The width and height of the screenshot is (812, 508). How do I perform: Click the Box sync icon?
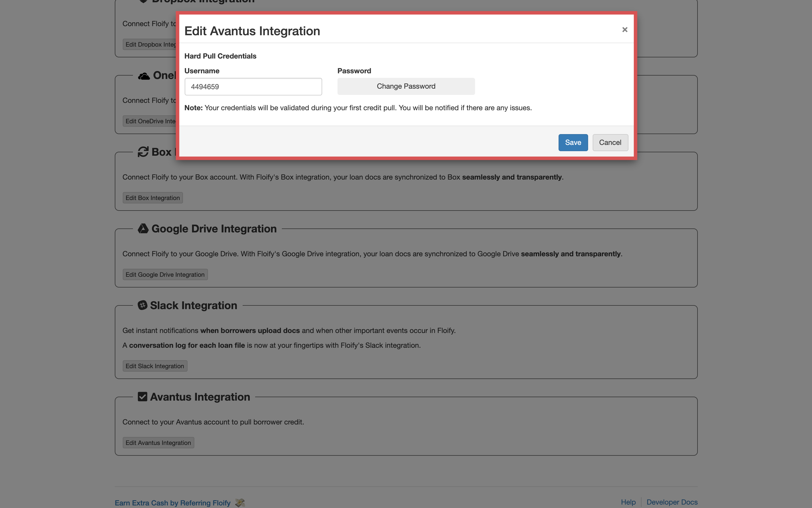pyautogui.click(x=143, y=152)
